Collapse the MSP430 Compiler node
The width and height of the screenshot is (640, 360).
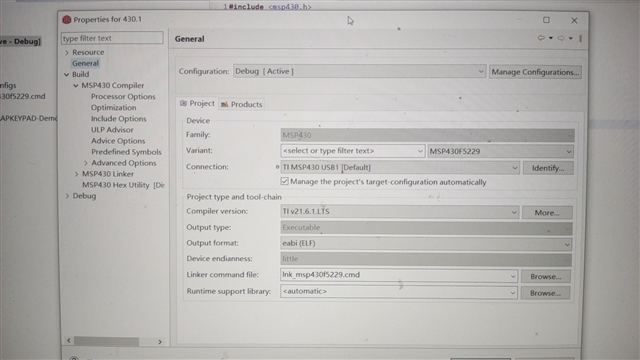point(76,85)
